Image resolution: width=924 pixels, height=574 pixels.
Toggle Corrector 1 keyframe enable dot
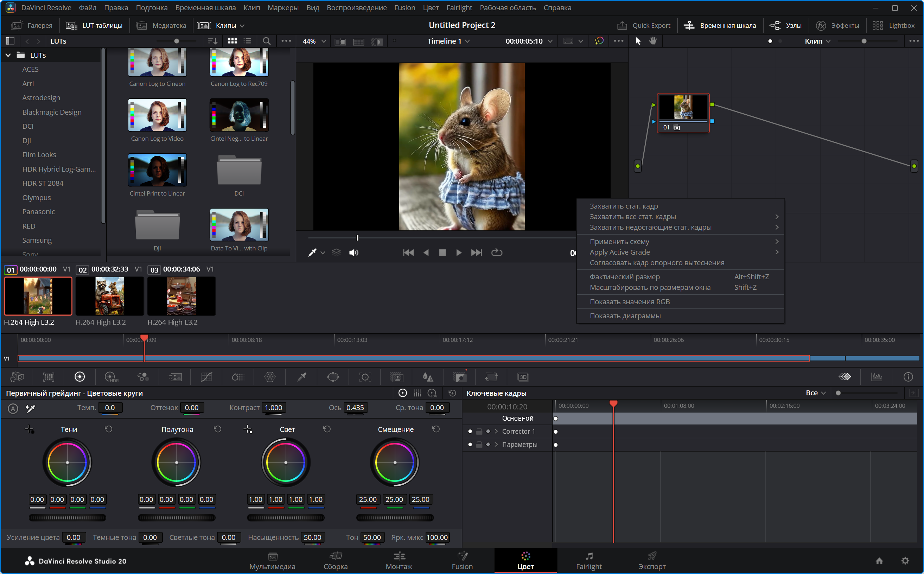tap(470, 432)
